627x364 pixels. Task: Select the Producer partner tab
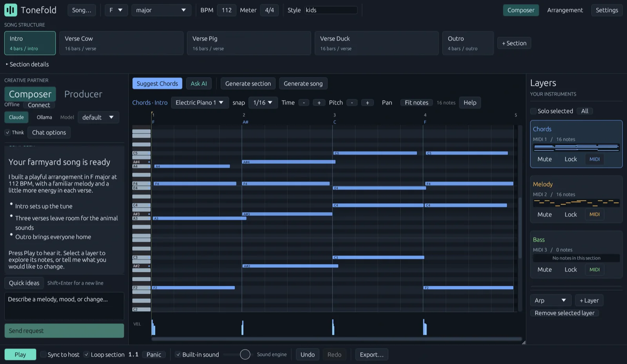83,94
